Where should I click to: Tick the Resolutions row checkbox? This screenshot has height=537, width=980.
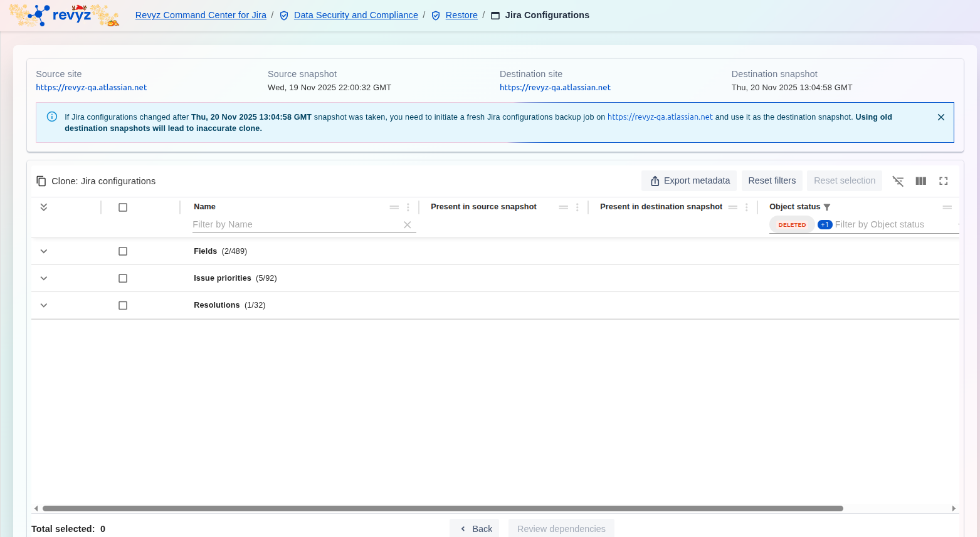pyautogui.click(x=123, y=305)
